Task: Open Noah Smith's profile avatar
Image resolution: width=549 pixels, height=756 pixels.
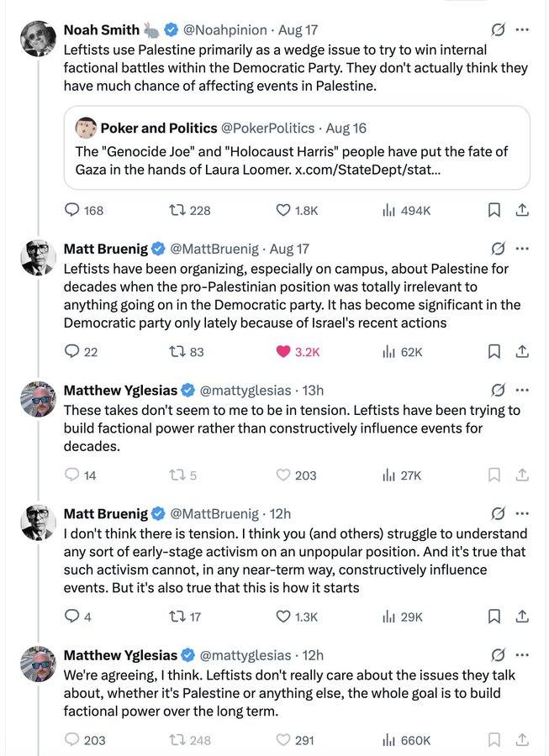Action: tap(38, 39)
